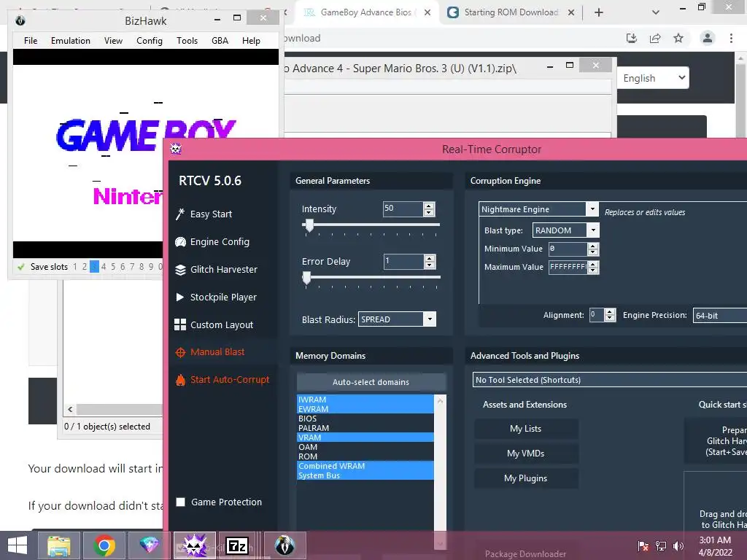
Task: Open the Windows Start menu
Action: click(x=18, y=545)
